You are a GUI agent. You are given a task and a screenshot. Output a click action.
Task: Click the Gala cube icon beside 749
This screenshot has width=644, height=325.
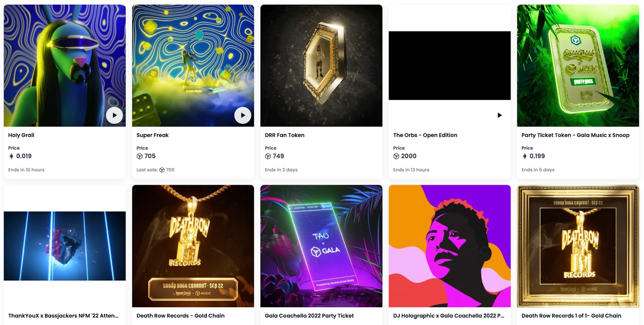point(268,156)
